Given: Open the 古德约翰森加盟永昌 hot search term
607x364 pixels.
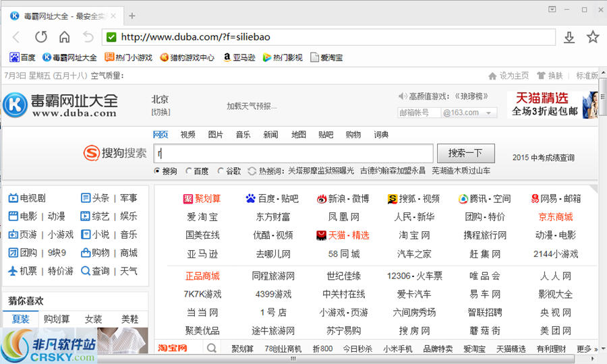Looking at the screenshot, I should point(393,171).
